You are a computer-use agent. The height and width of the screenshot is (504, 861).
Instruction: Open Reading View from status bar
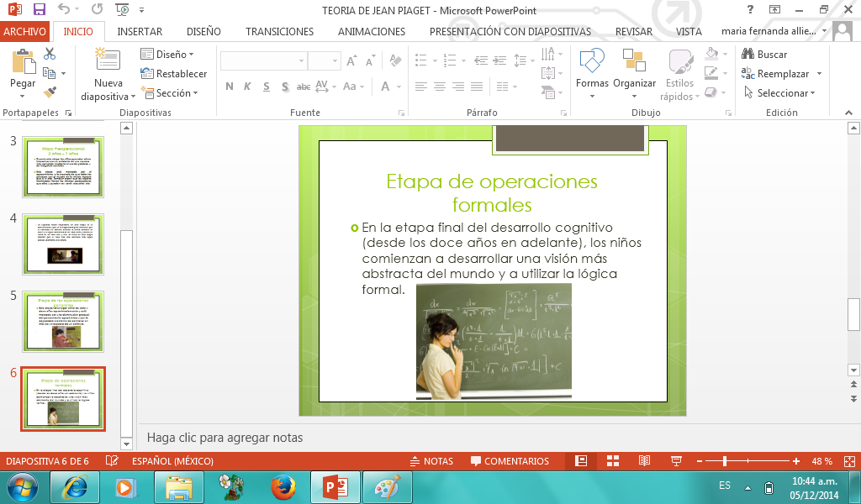pos(644,461)
